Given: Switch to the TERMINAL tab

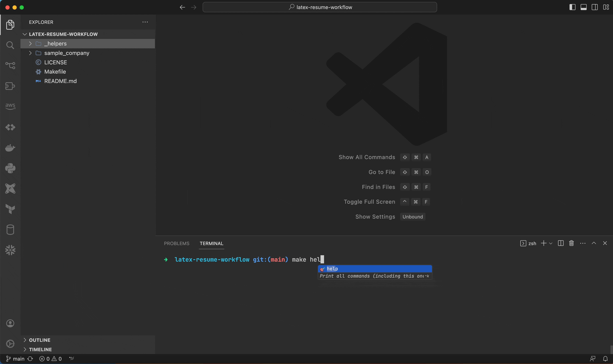Looking at the screenshot, I should tap(211, 243).
